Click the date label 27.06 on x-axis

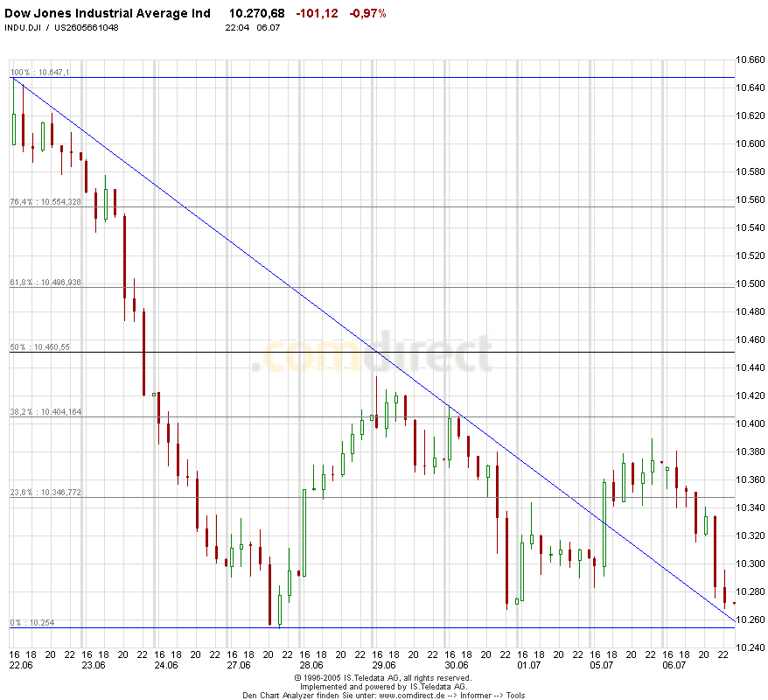point(239,665)
